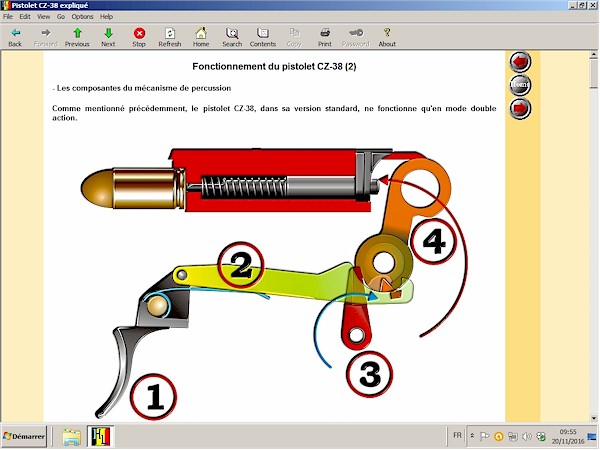This screenshot has height=450, width=600.
Task: Refresh the current page
Action: click(170, 38)
